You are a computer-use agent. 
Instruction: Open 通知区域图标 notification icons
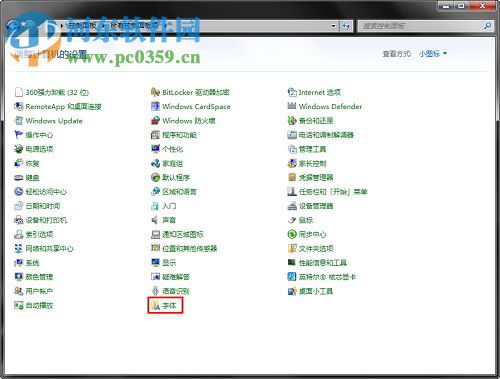point(177,234)
